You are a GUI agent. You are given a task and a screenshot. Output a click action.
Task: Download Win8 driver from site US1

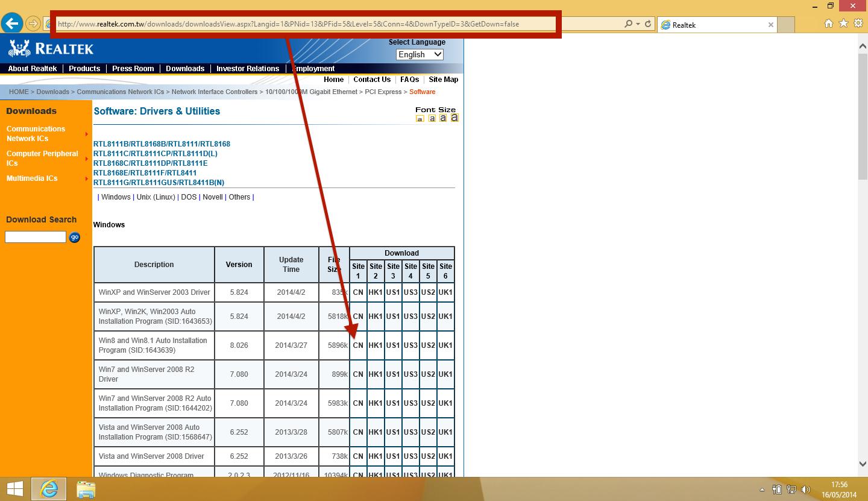pyautogui.click(x=393, y=345)
